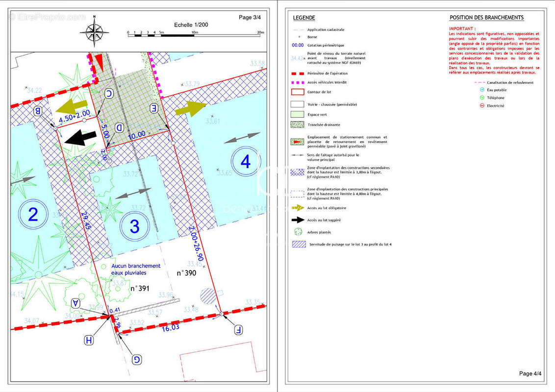Select the circled lot number 2

[33, 214]
